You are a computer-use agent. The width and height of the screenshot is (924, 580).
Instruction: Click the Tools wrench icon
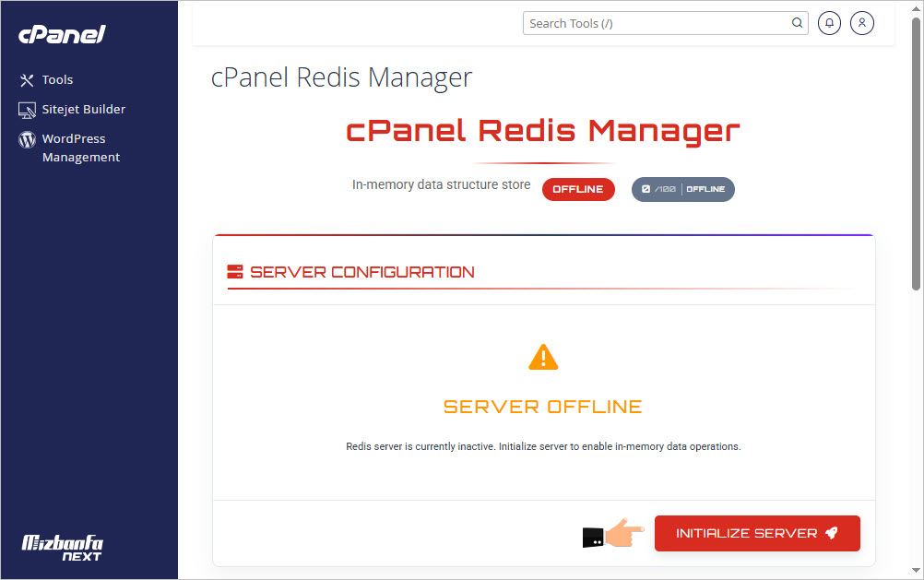27,80
